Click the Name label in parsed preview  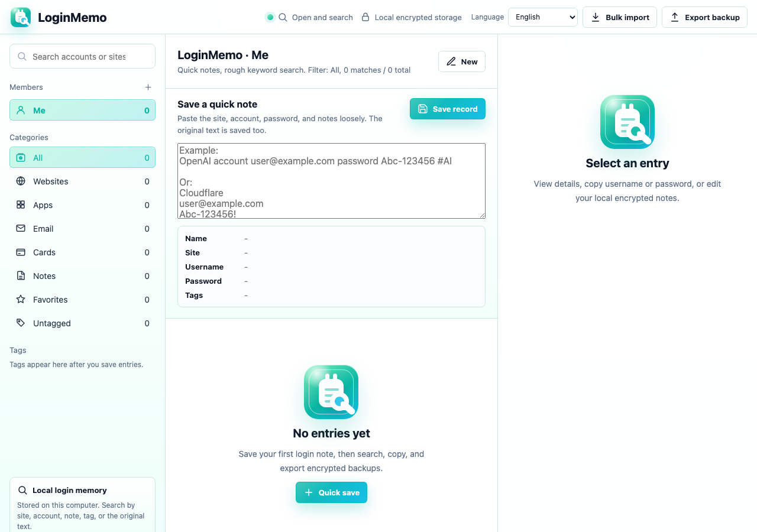(x=196, y=238)
